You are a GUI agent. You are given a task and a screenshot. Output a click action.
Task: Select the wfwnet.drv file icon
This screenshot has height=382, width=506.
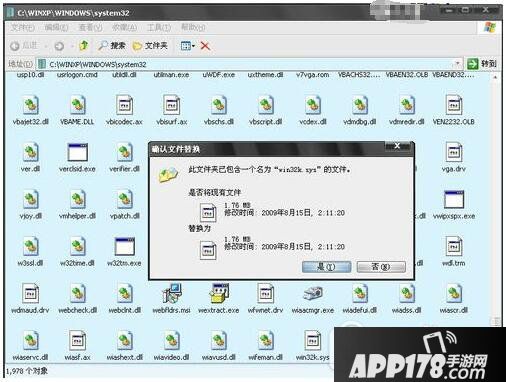pyautogui.click(x=266, y=293)
